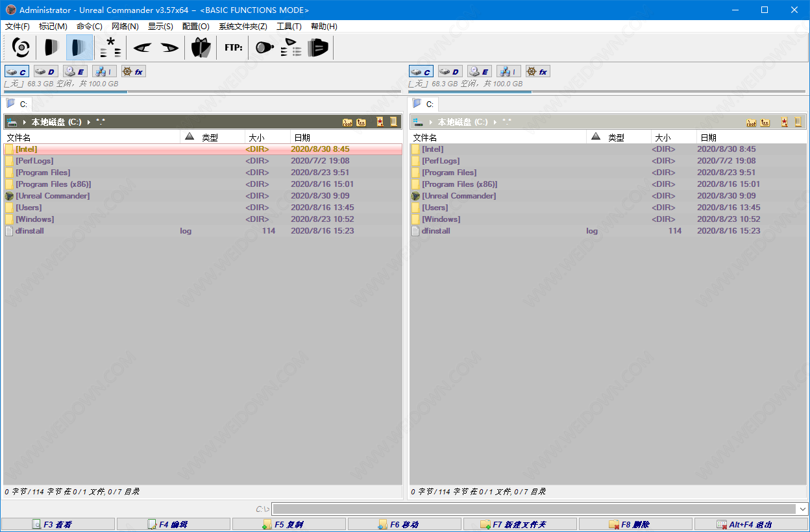Click the F3 查看 view button
Viewport: 810px width, 532px height.
pyautogui.click(x=58, y=524)
